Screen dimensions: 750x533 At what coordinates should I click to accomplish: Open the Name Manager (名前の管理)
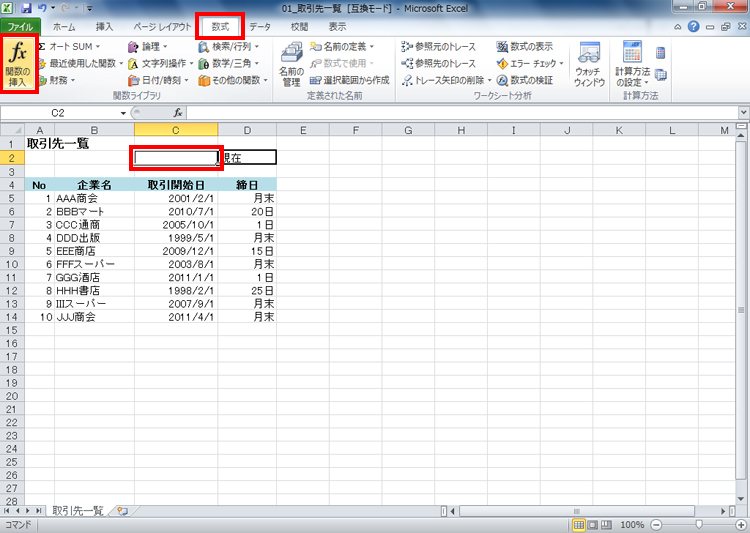pyautogui.click(x=291, y=65)
